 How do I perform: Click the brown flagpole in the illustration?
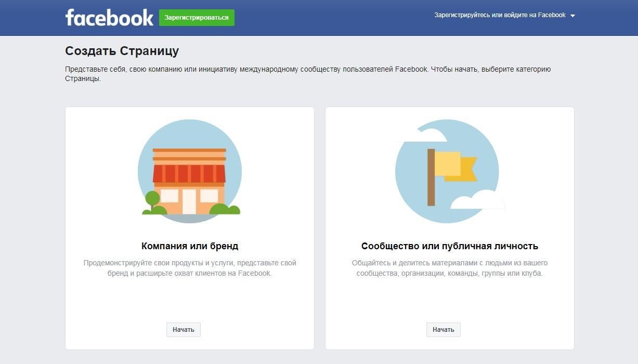(431, 177)
